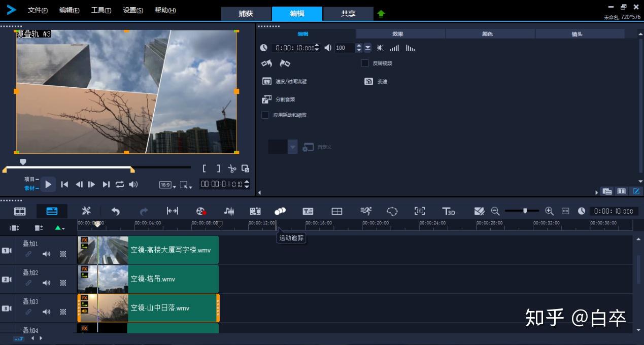This screenshot has height=345, width=644.
Task: Open 文件 menu
Action: point(38,10)
